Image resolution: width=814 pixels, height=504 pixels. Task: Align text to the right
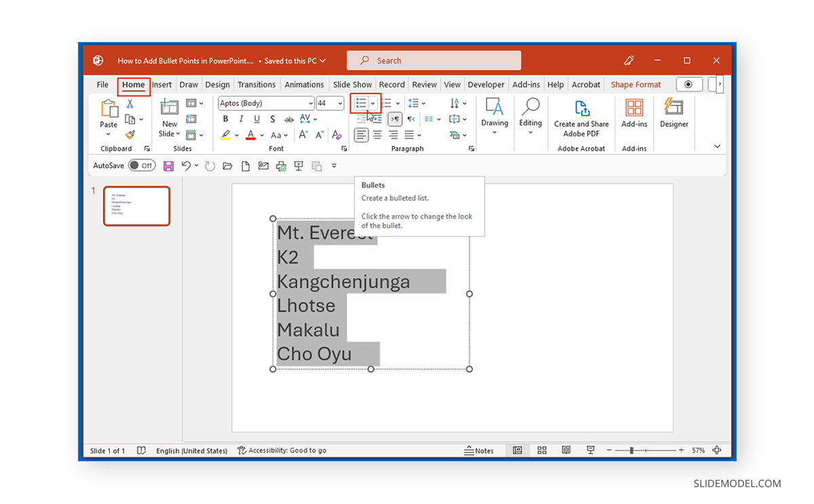393,135
